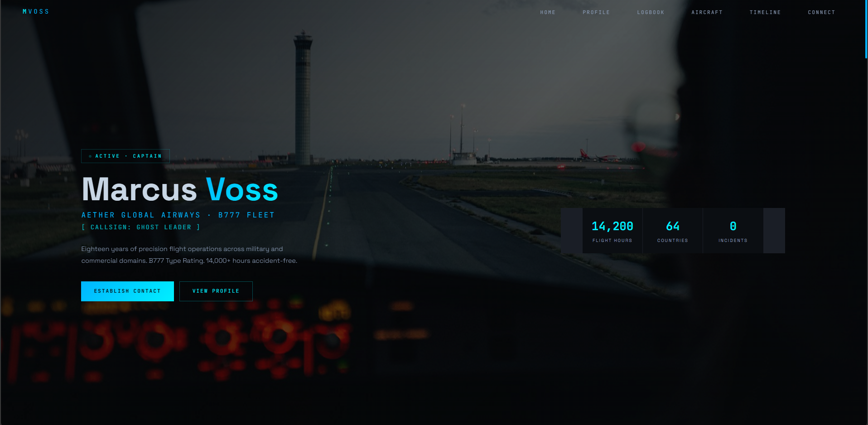Click the Callsign: Ghost Leader text
Image resolution: width=868 pixels, height=425 pixels.
[141, 227]
